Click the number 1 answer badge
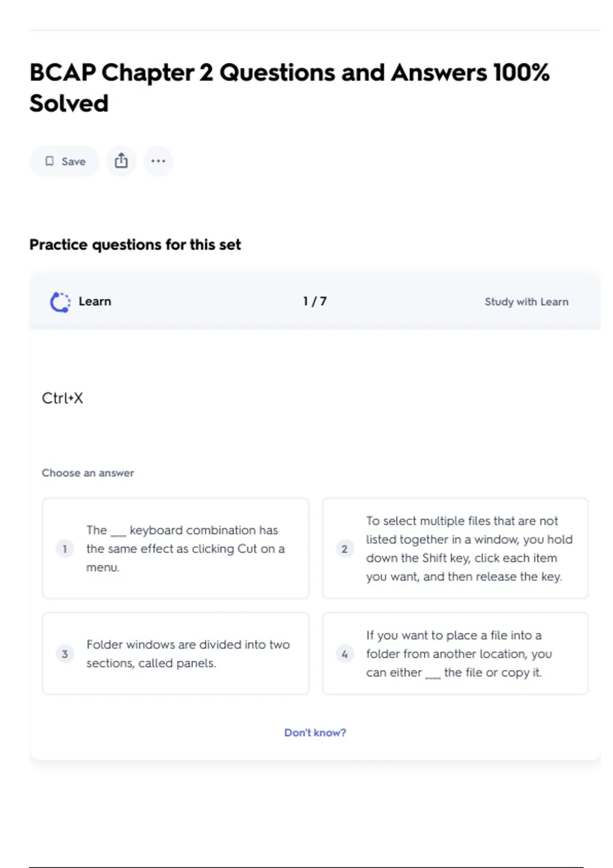Image resolution: width=613 pixels, height=868 pixels. coord(65,549)
